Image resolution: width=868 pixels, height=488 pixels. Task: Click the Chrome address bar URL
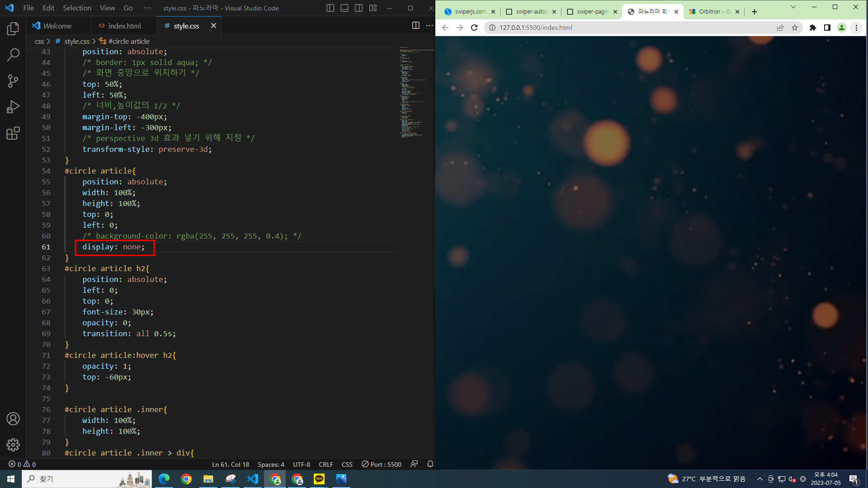coord(536,28)
